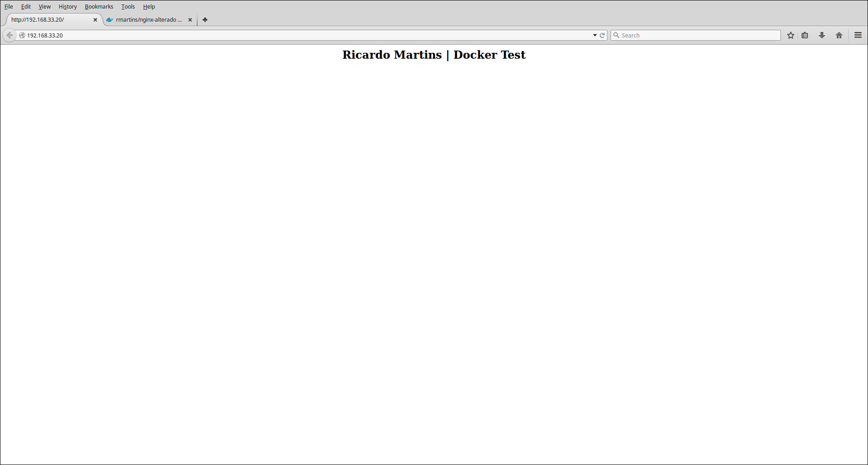868x465 pixels.
Task: Click the back navigation arrow
Action: [9, 35]
